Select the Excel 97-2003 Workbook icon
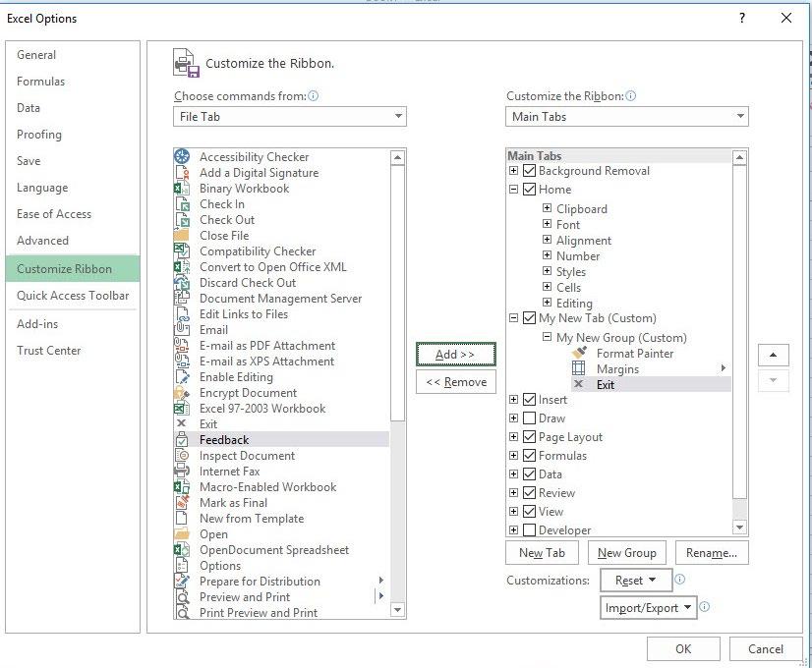Screen dimensions: 812x668 tap(182, 408)
